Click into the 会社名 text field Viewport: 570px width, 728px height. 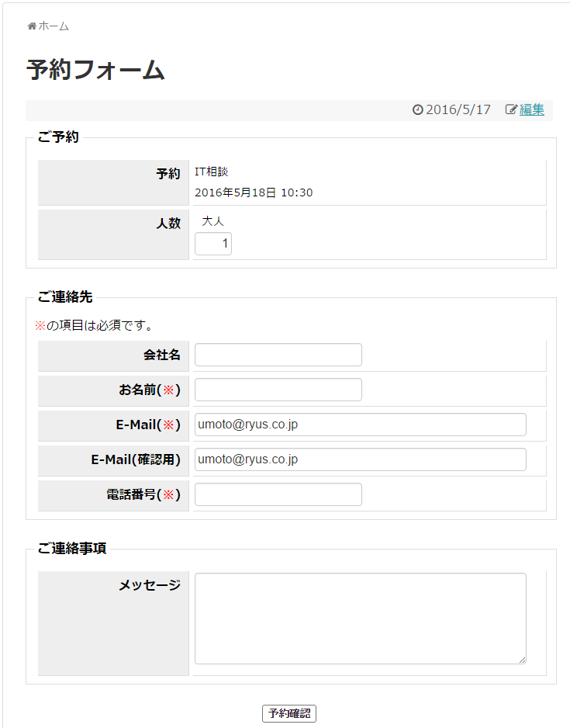[278, 355]
